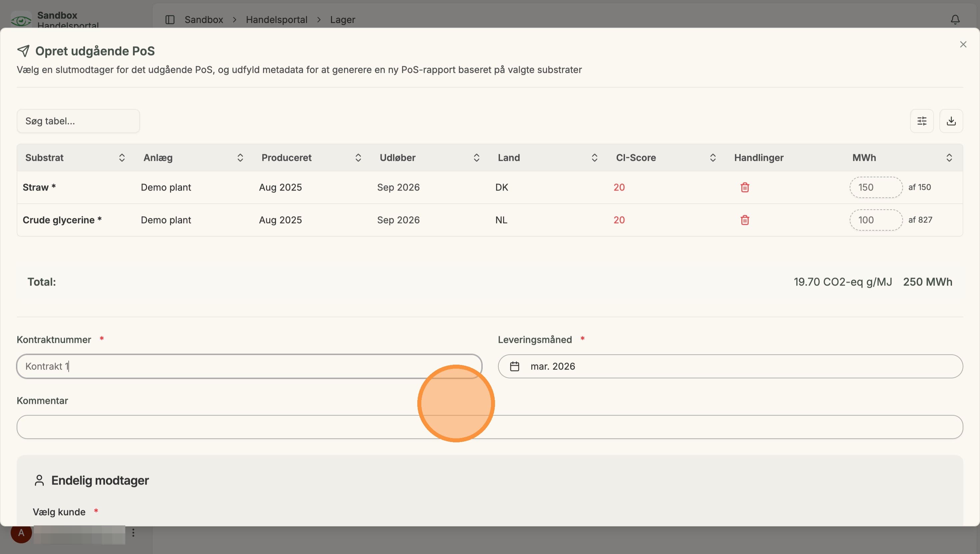Viewport: 980px width, 554px height.
Task: Click into the Kommentar field
Action: point(490,427)
